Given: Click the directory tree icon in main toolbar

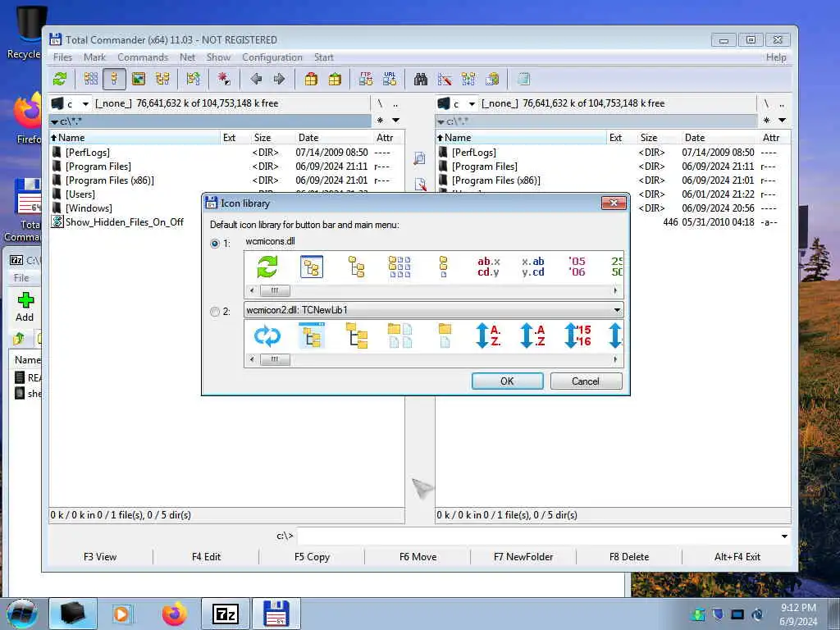Looking at the screenshot, I should click(x=162, y=80).
